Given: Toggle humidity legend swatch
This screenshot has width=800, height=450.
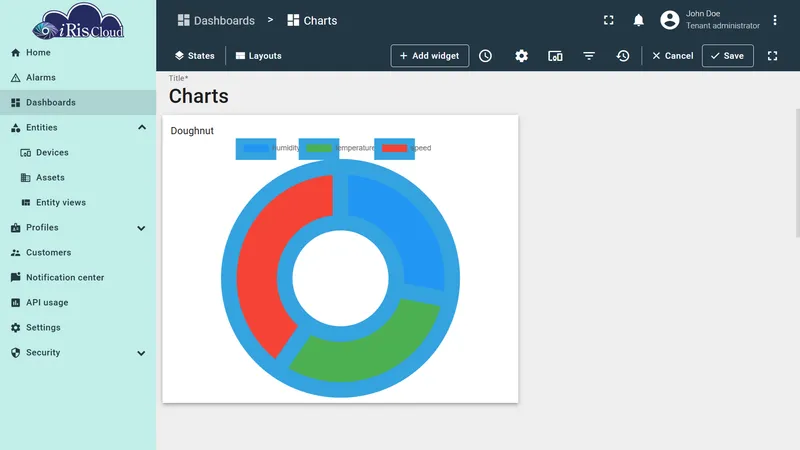Looking at the screenshot, I should click(256, 148).
